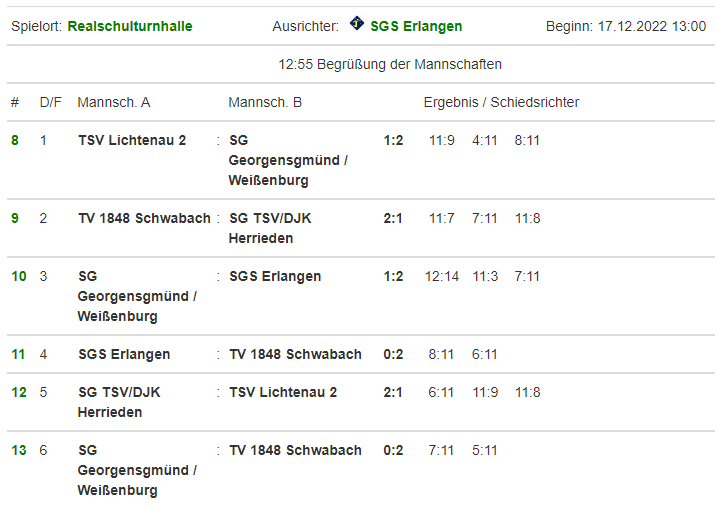Screen dimensions: 715x507
Task: Open the Realschulturnhalle venue link
Action: pos(130,26)
